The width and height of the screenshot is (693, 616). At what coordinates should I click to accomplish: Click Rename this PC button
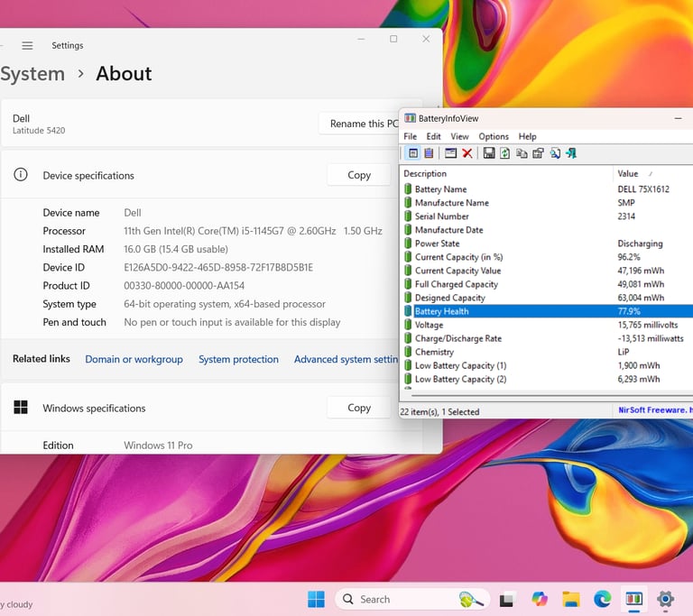(x=359, y=124)
